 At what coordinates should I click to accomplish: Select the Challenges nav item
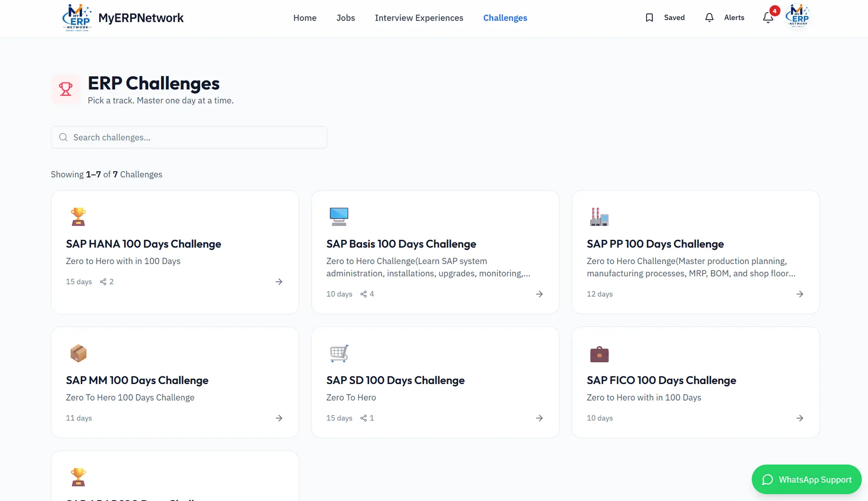point(505,18)
